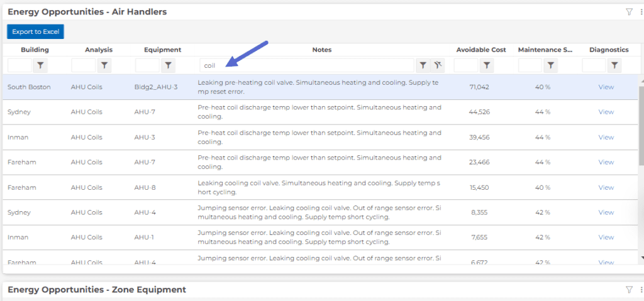
Task: Focus the Equipment filter input box
Action: pyautogui.click(x=147, y=65)
